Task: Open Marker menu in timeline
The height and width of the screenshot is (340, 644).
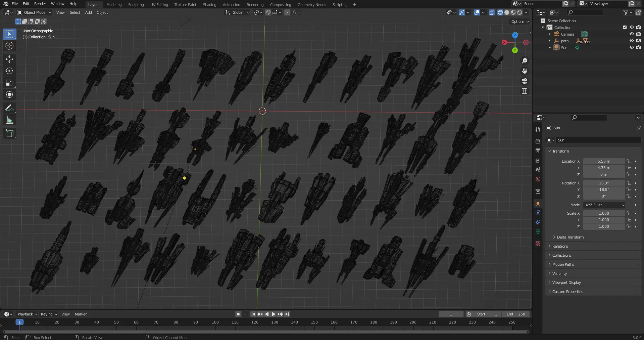Action: pos(81,314)
